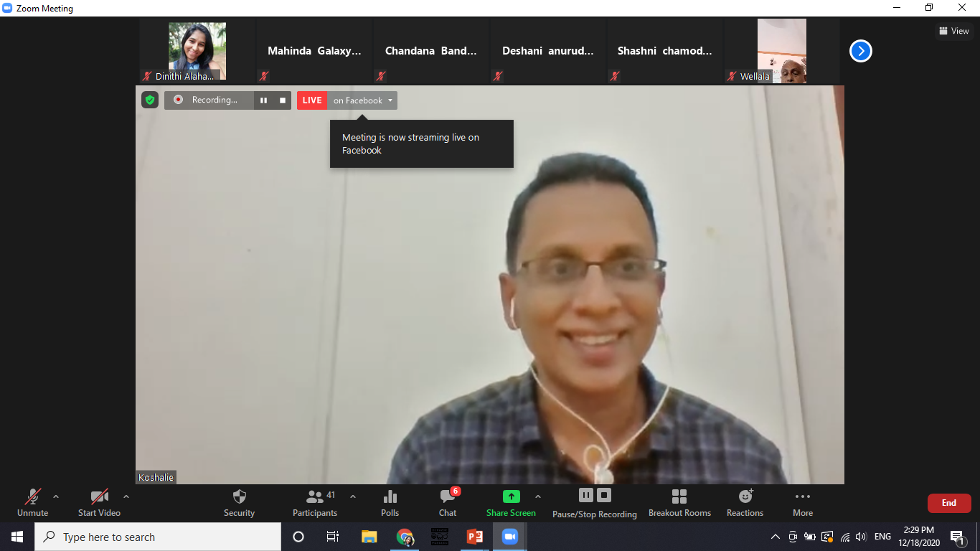Screen dimensions: 980x551
Task: Open Cortana circle in taskbar
Action: pos(298,537)
